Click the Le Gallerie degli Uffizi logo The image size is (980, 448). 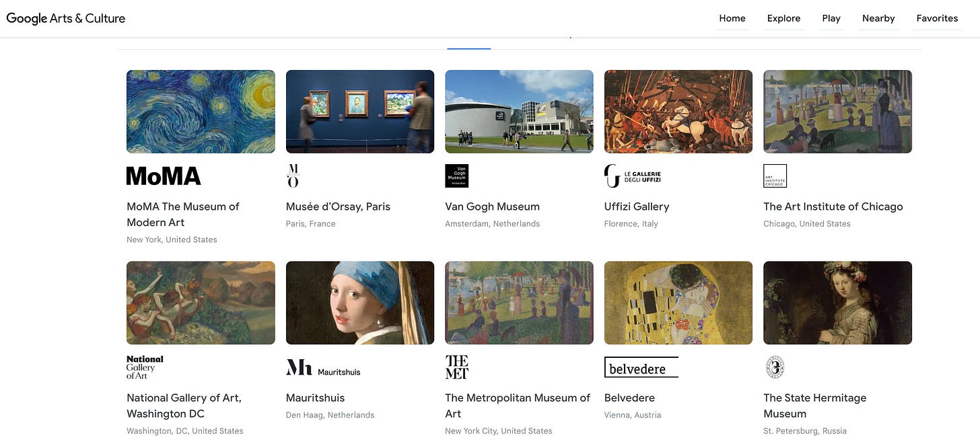(633, 176)
